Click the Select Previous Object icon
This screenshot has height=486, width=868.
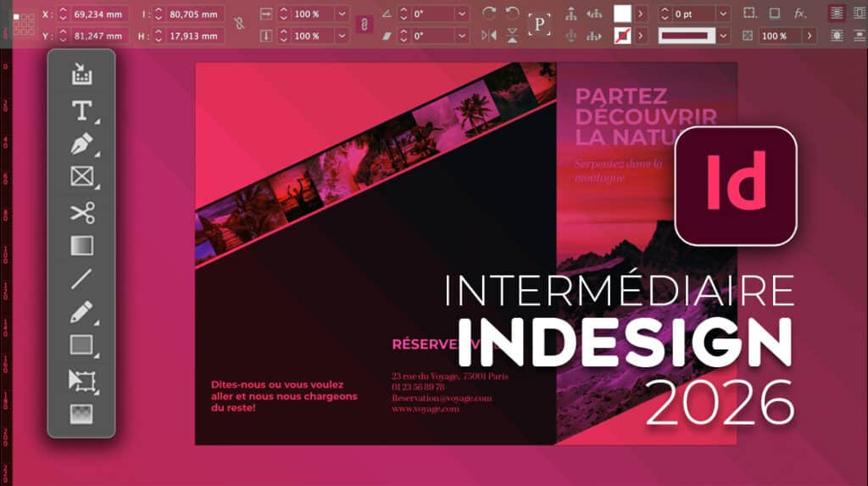(x=594, y=14)
